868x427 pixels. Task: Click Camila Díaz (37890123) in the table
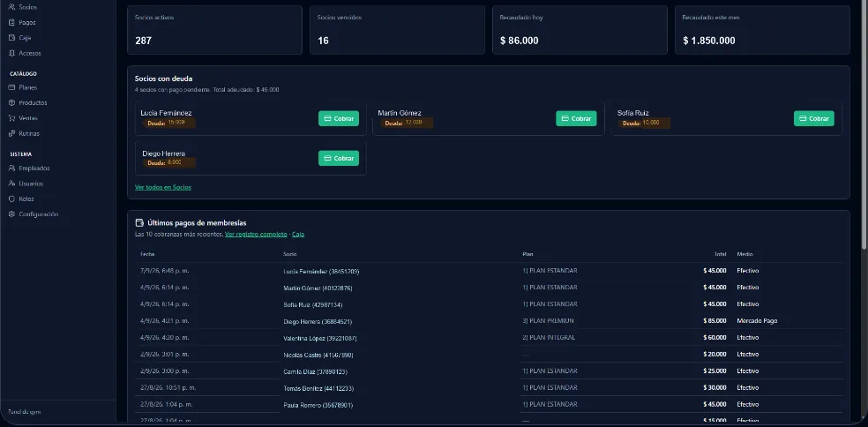315,371
